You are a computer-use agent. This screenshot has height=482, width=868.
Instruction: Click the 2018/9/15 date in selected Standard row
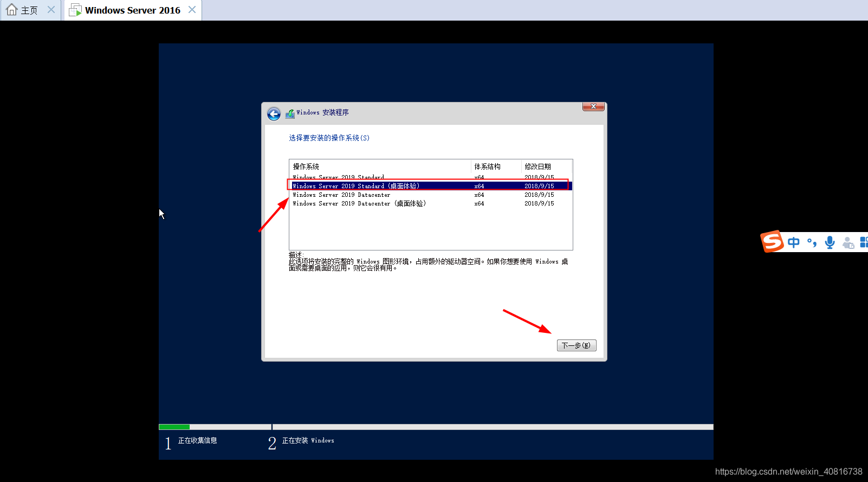(539, 186)
